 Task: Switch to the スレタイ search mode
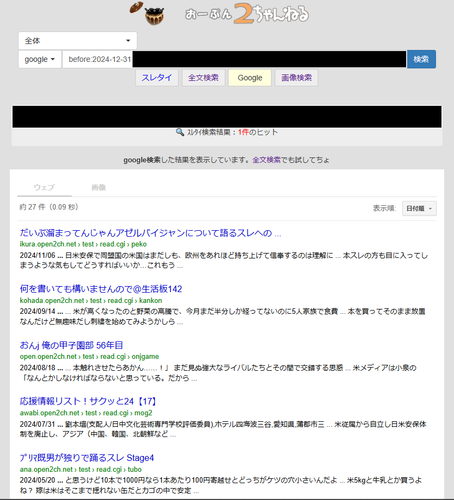point(157,78)
